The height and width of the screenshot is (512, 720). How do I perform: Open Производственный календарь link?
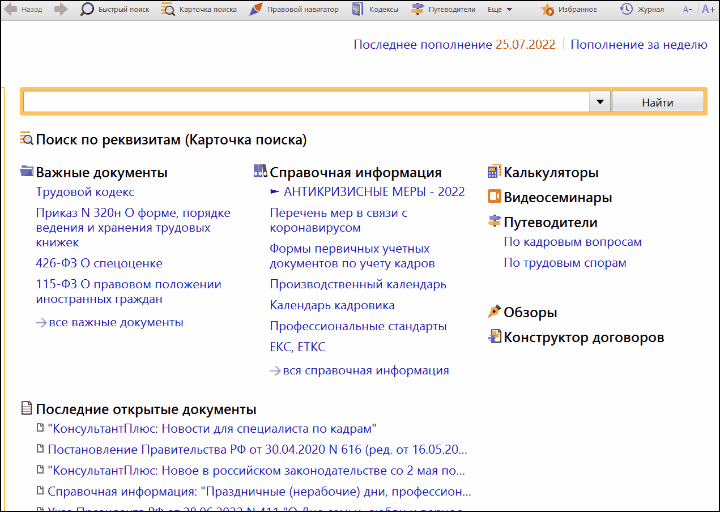pyautogui.click(x=358, y=284)
